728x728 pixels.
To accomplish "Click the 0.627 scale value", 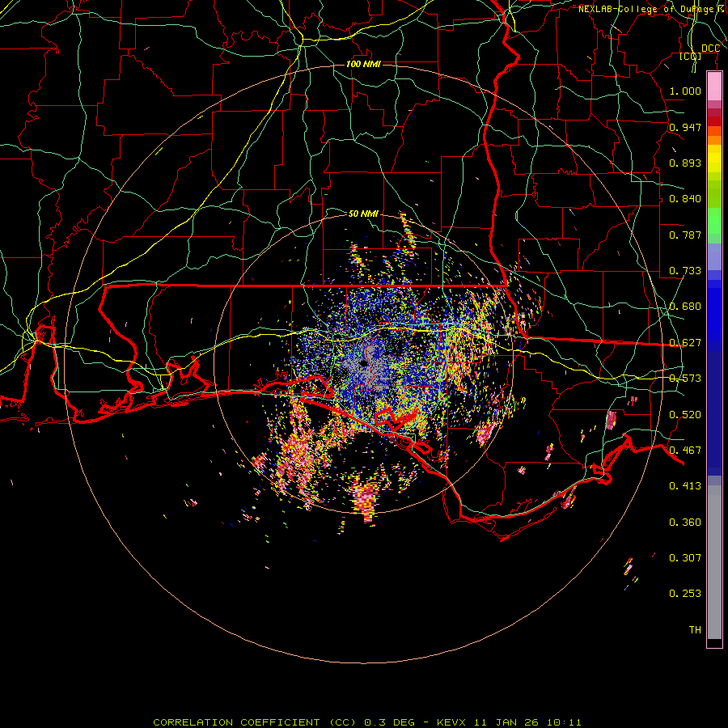I will click(x=685, y=343).
